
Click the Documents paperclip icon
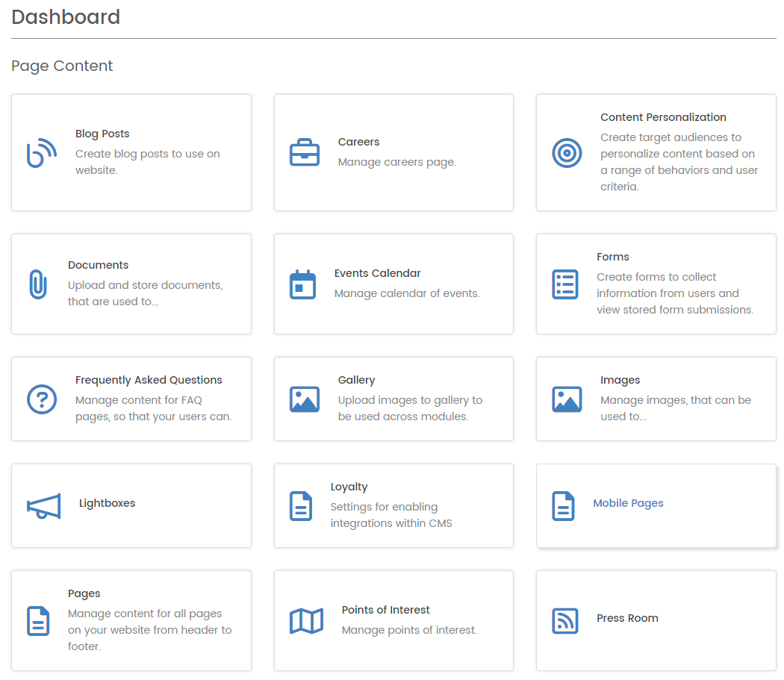[x=38, y=284]
